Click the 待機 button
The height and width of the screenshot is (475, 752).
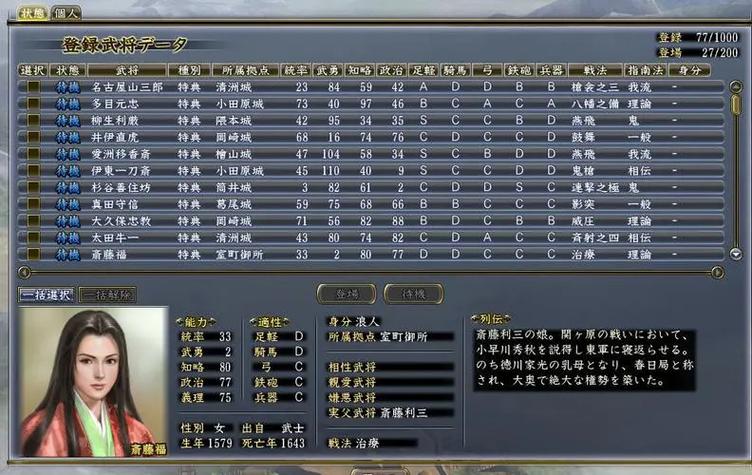coord(413,294)
